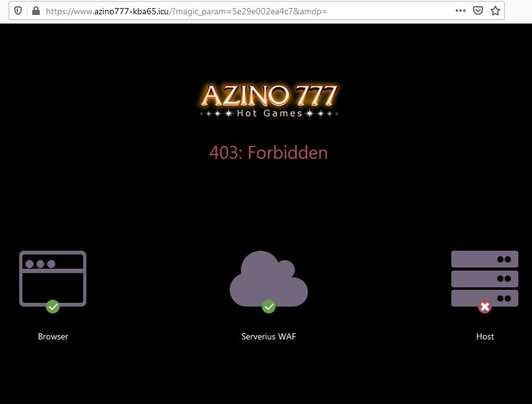Select the URL in the address bar
The height and width of the screenshot is (404, 532).
[186, 11]
